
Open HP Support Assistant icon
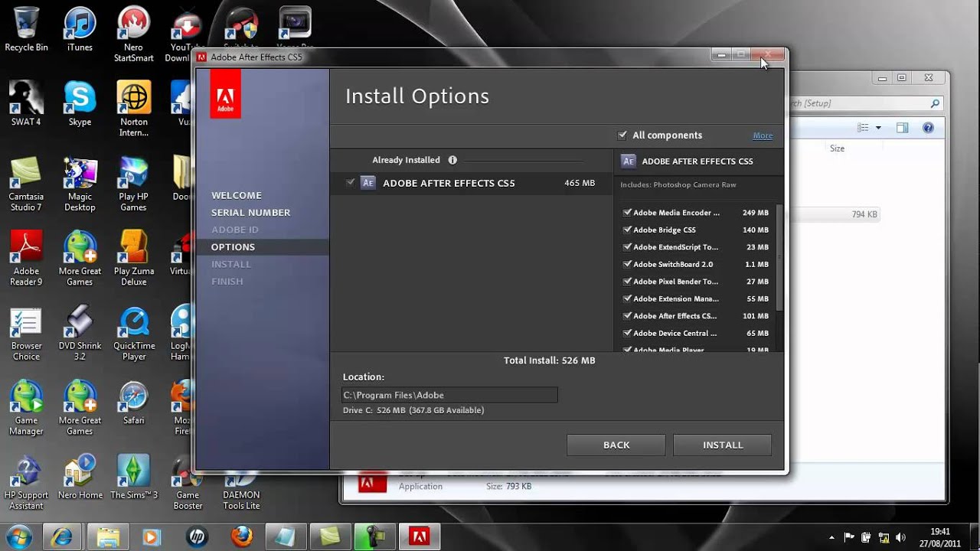pos(26,482)
